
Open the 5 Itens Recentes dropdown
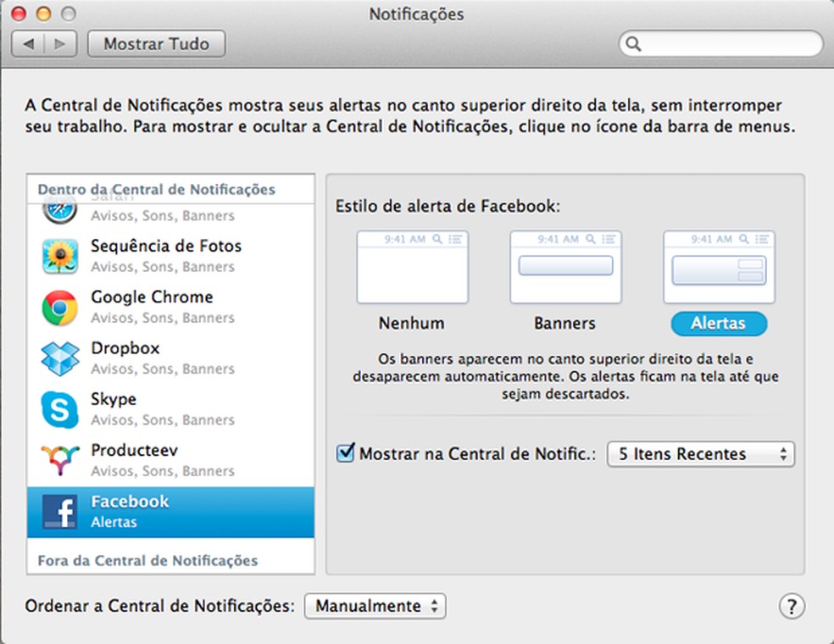pos(700,454)
